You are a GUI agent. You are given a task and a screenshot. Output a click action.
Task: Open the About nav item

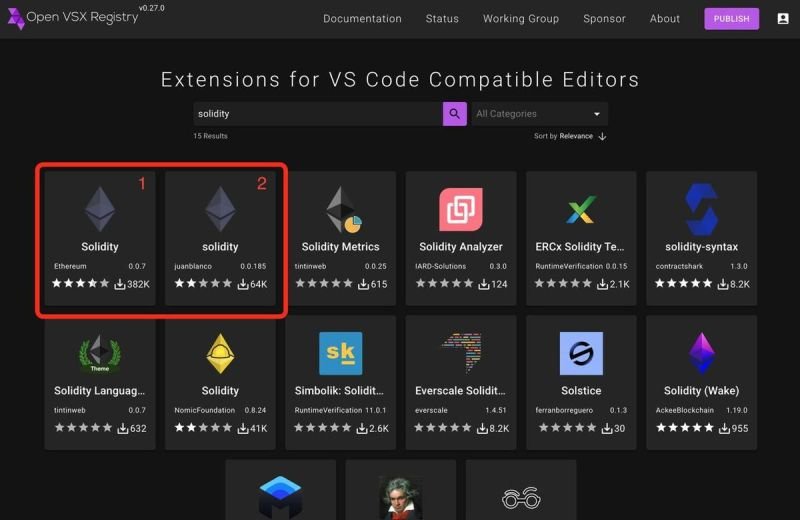[x=665, y=19]
